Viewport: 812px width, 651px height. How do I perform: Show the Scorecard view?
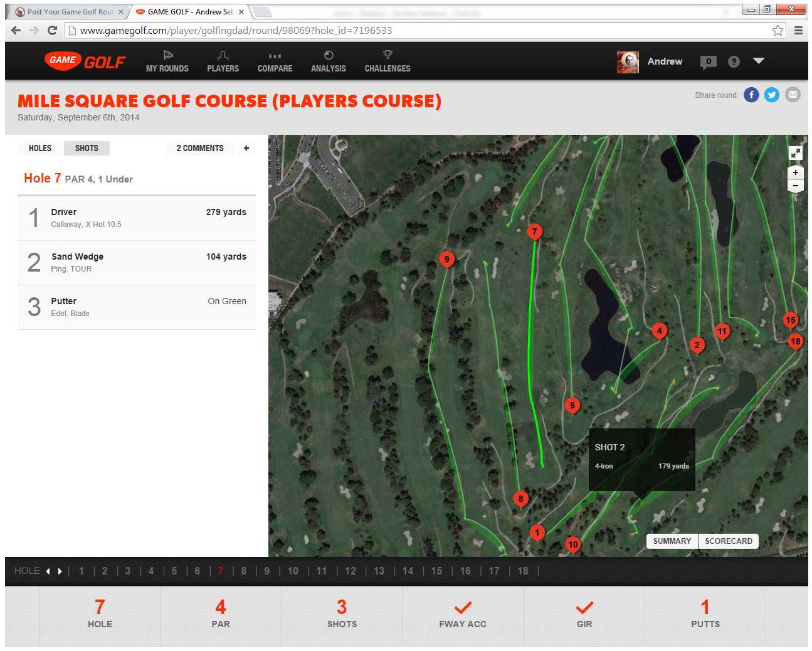click(728, 541)
